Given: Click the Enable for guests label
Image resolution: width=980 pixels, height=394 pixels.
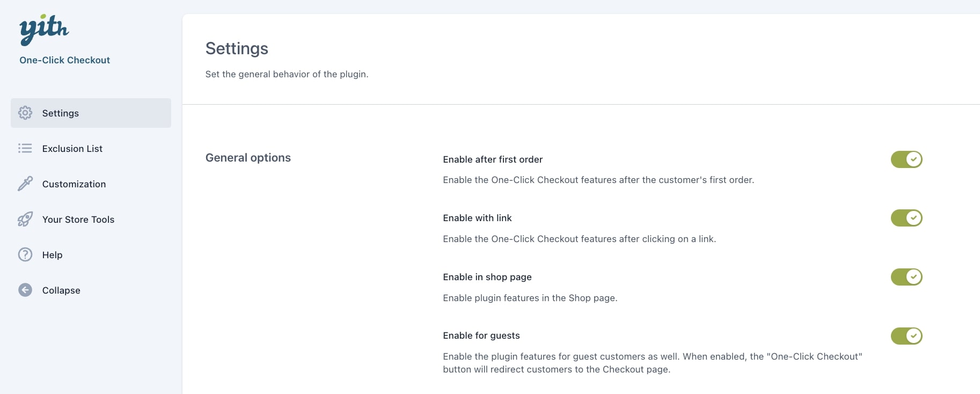Looking at the screenshot, I should [481, 335].
